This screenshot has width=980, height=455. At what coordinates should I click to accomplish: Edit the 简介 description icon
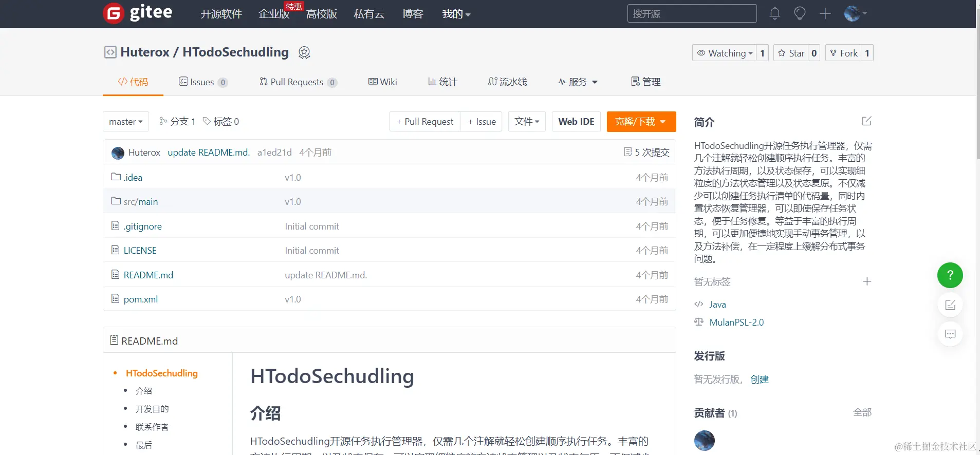(x=866, y=121)
